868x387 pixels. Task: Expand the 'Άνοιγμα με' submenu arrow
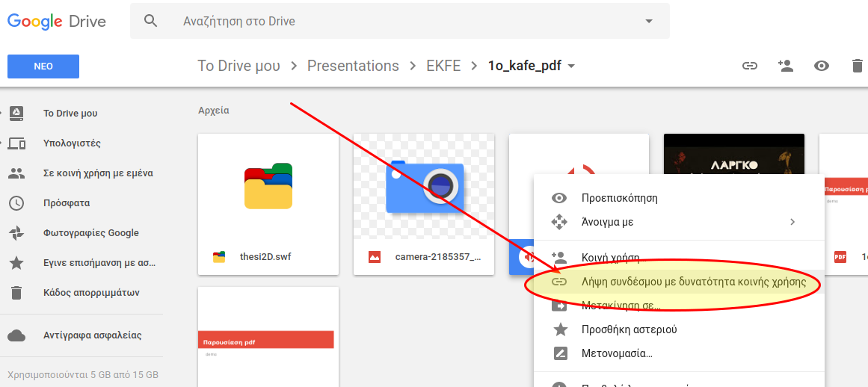(x=792, y=222)
